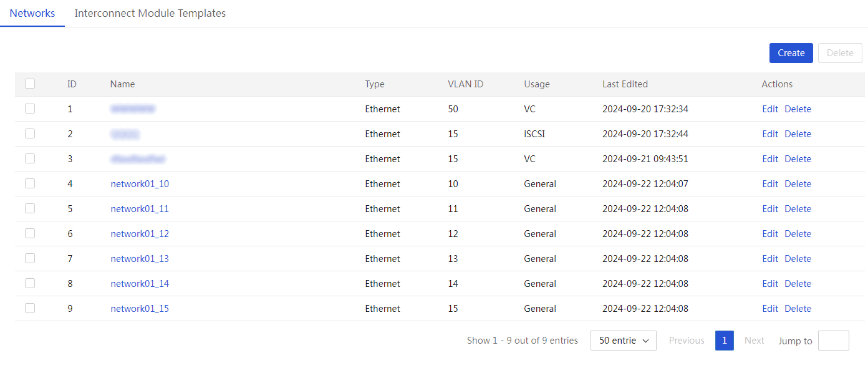Go to page 1 in pagination
The height and width of the screenshot is (368, 868).
[724, 341]
